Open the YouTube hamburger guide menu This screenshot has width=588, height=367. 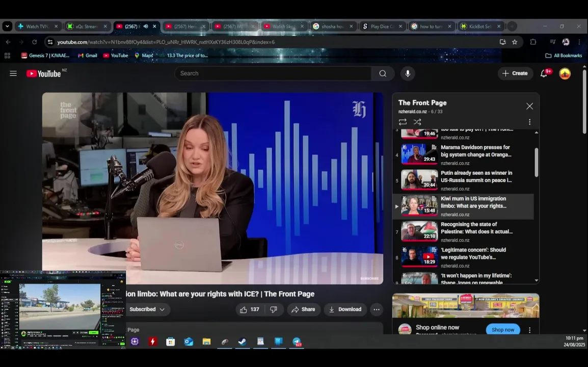13,73
